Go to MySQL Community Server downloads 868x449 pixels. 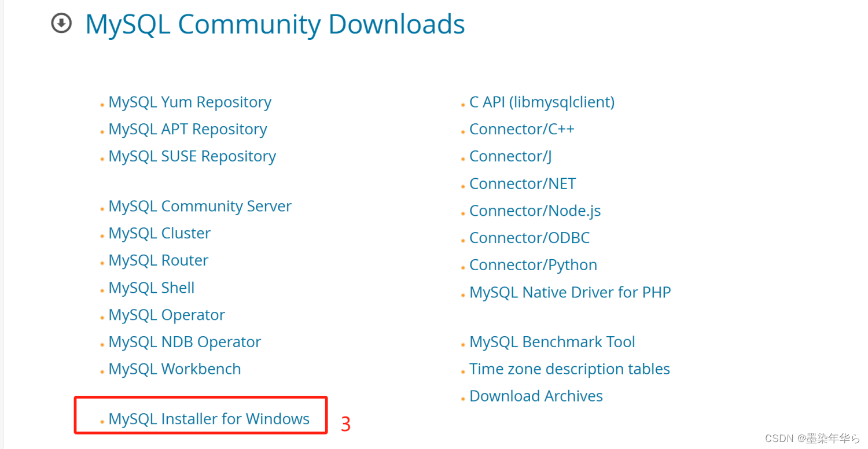(200, 207)
